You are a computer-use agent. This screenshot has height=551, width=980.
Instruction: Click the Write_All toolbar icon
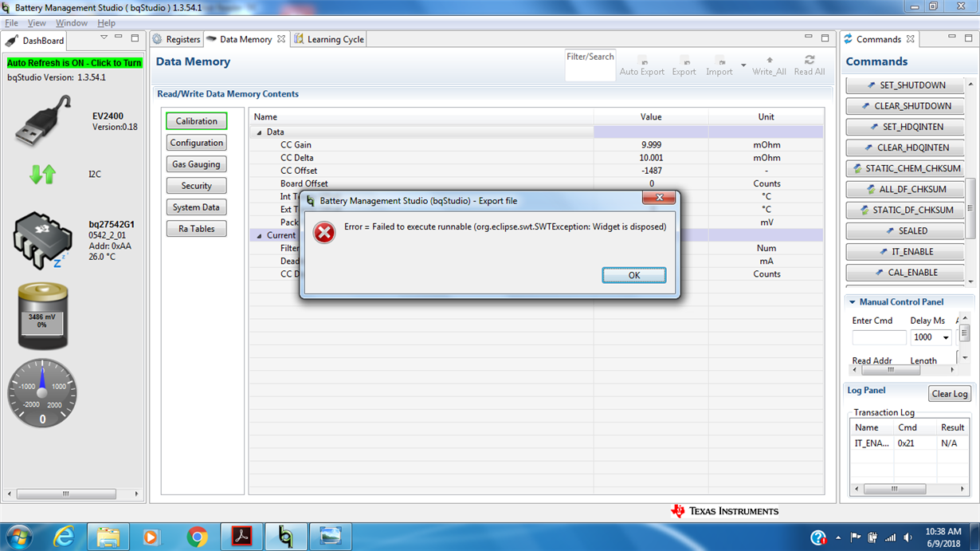769,65
